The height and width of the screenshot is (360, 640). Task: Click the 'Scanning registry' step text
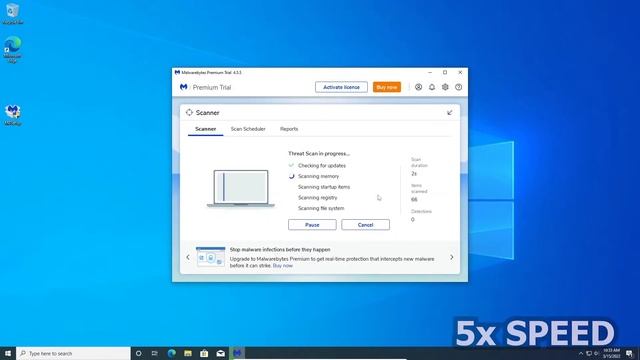(x=318, y=198)
